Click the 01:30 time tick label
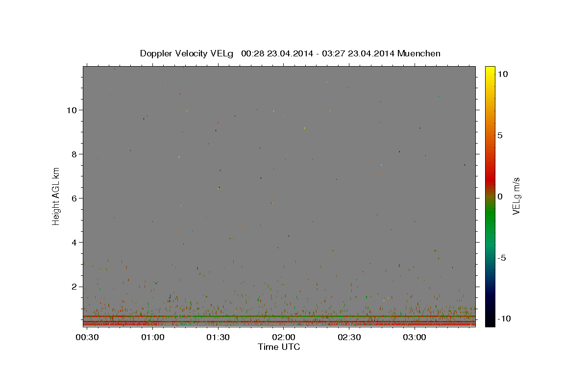Screen dimensions: 588x392 pos(218,337)
